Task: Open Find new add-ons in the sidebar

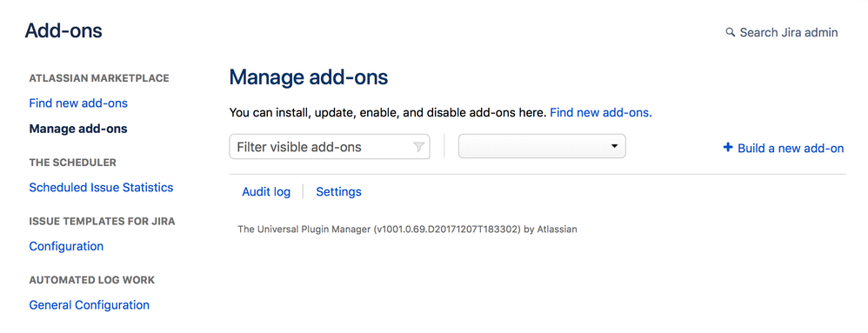Action: [78, 103]
